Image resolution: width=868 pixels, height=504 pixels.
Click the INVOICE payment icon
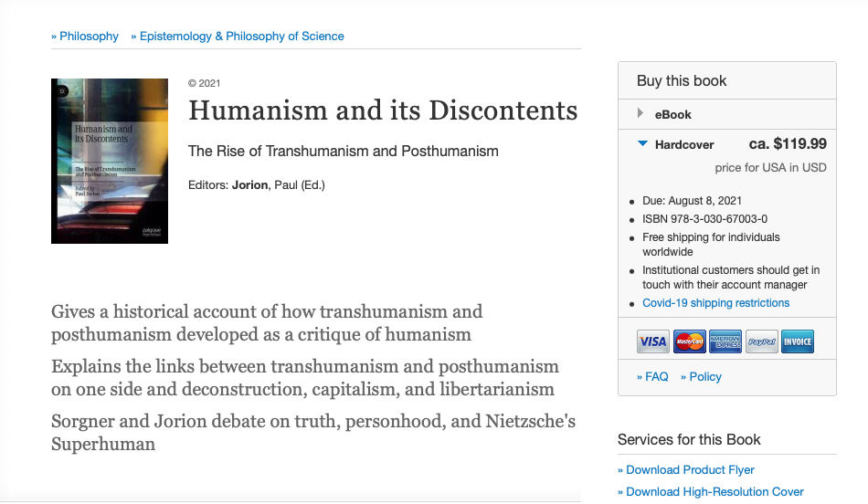[x=798, y=341]
